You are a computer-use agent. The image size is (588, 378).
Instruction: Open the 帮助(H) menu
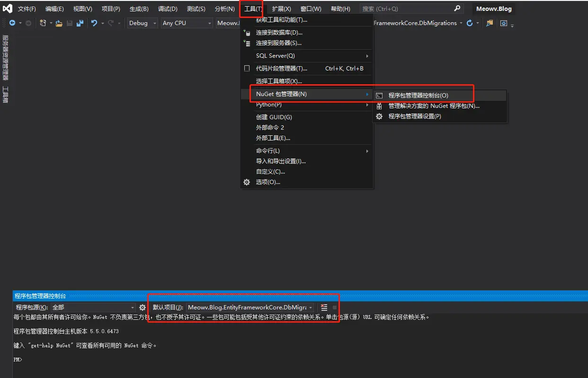coord(340,9)
